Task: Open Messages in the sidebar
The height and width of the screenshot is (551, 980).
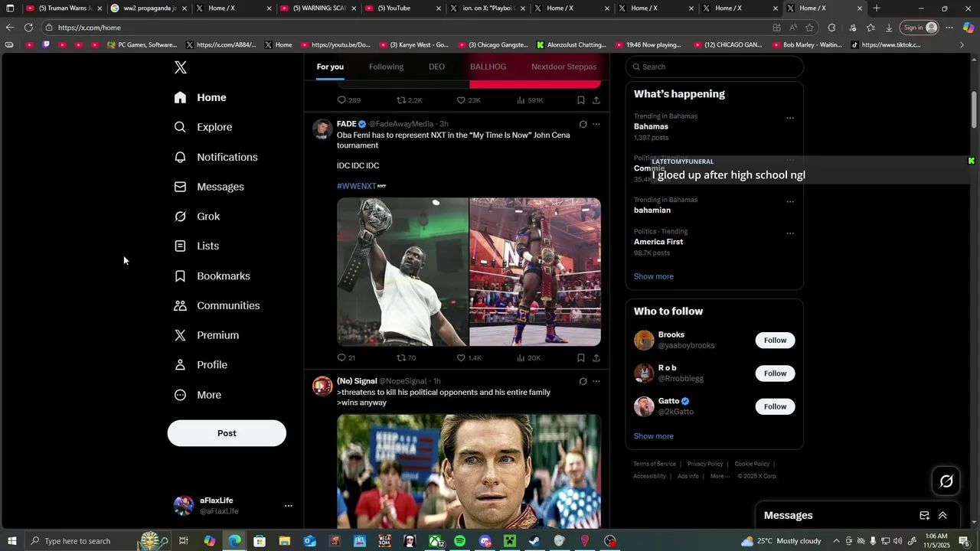Action: pyautogui.click(x=209, y=187)
